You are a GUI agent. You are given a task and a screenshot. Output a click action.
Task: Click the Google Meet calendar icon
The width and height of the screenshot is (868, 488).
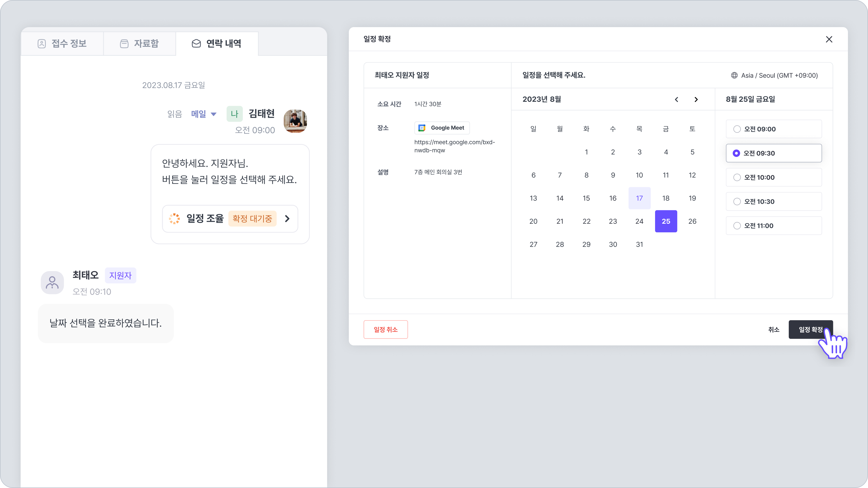coord(422,128)
